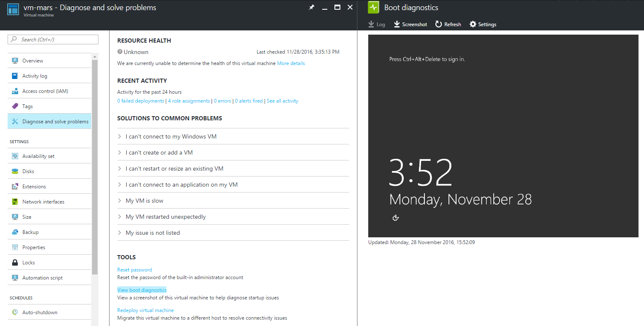Click the Extensions icon
Viewport: 644px width, 326px height.
[x=15, y=186]
